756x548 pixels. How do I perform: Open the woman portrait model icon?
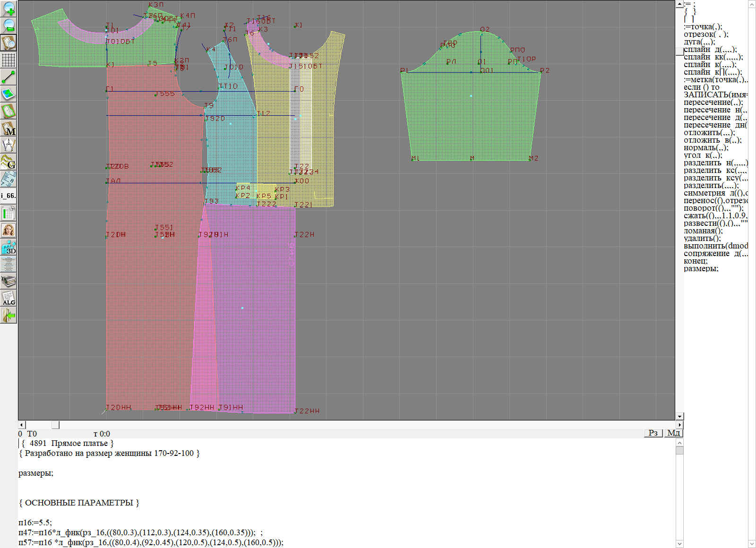click(9, 230)
